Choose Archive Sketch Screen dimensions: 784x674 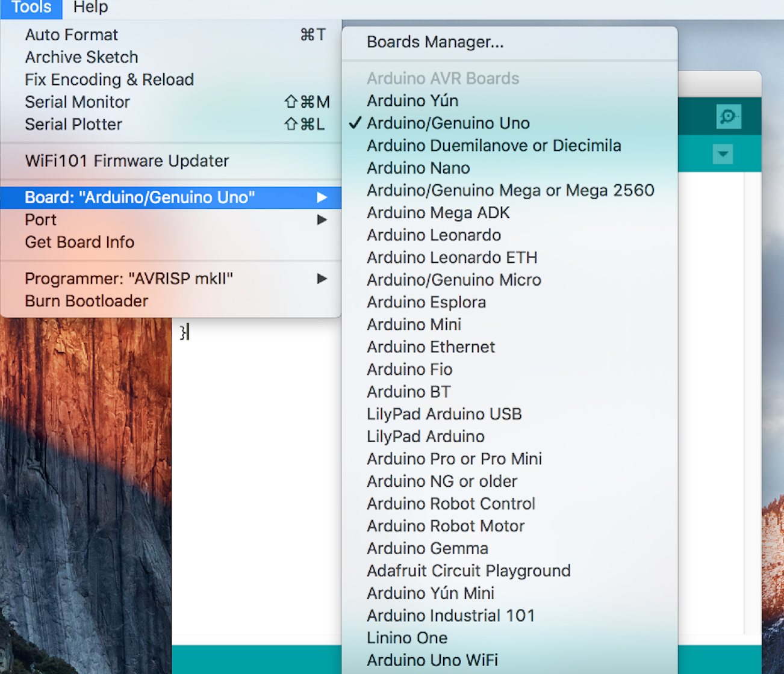171,57
